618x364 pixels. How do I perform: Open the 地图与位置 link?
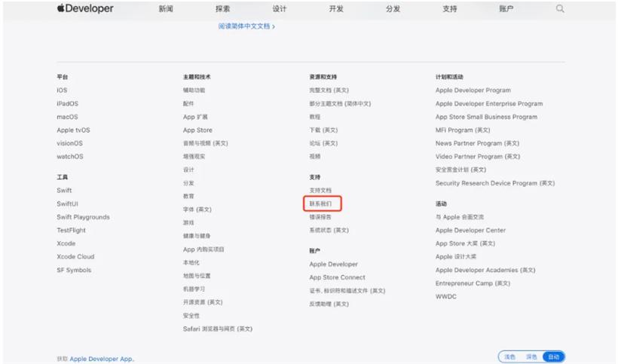[x=197, y=276]
